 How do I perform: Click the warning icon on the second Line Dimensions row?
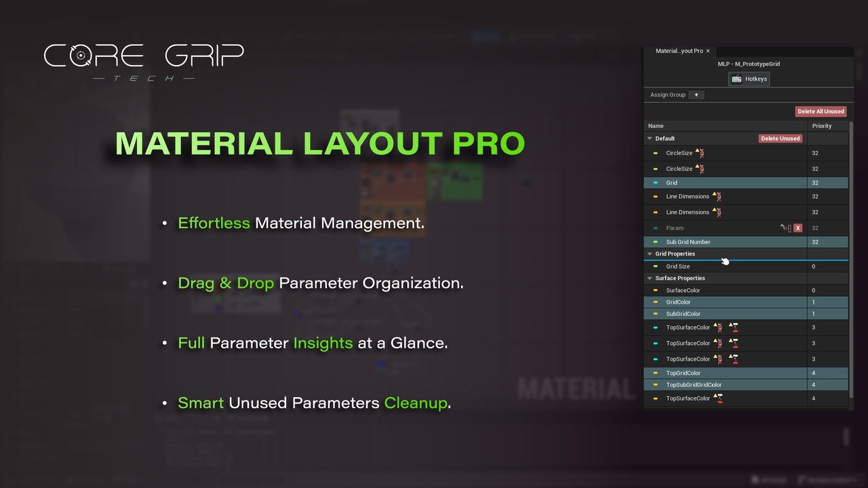tap(717, 212)
